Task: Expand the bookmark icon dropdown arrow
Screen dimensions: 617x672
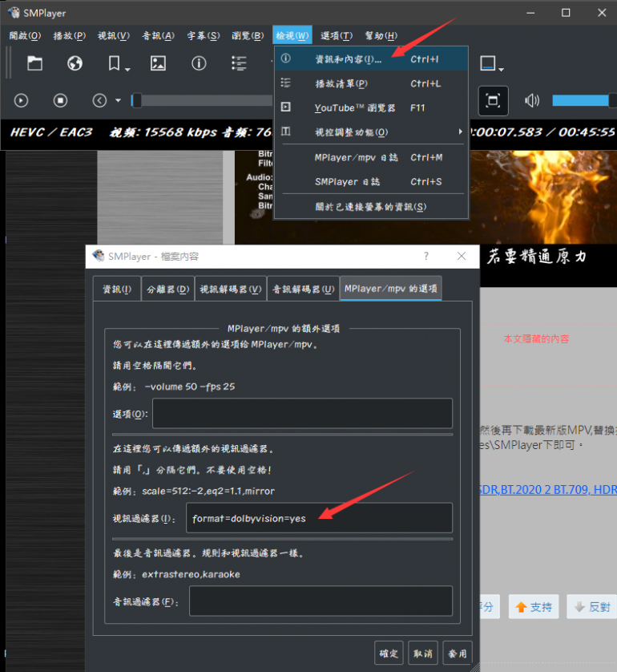Action: tap(127, 69)
